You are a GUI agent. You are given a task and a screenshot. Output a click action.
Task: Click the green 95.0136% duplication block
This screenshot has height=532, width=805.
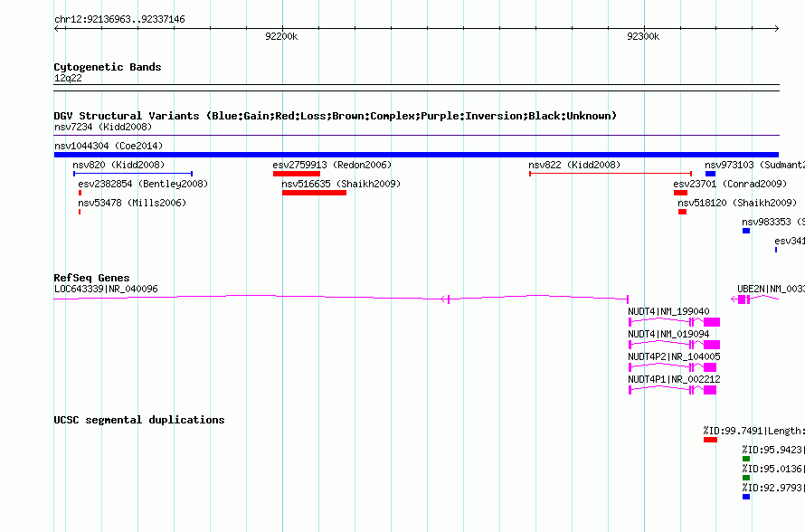[746, 478]
